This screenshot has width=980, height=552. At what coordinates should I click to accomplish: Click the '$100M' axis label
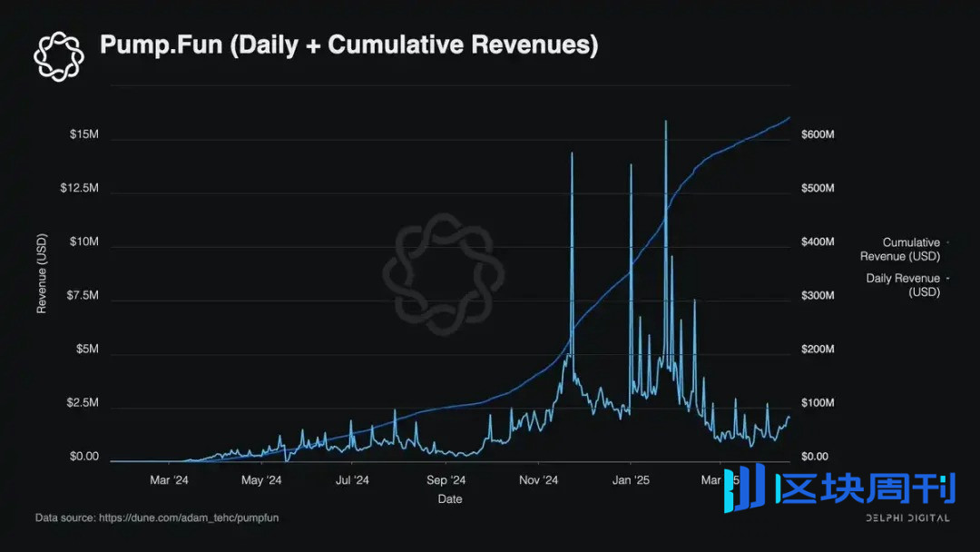[x=818, y=402]
